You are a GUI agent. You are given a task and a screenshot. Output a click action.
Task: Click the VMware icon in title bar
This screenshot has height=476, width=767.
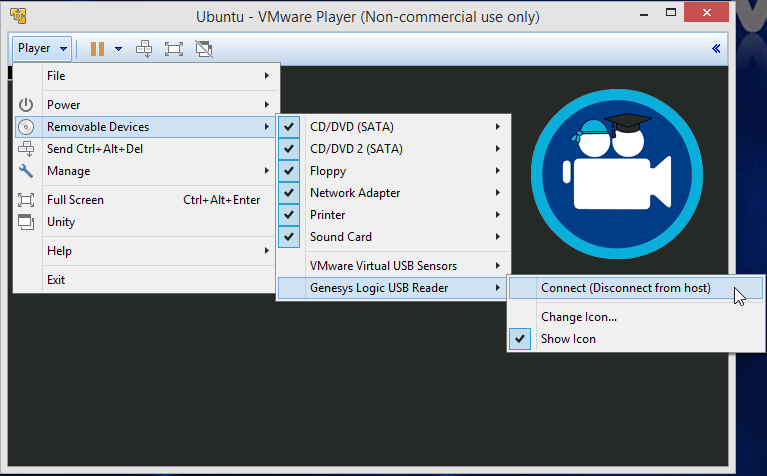click(x=18, y=16)
